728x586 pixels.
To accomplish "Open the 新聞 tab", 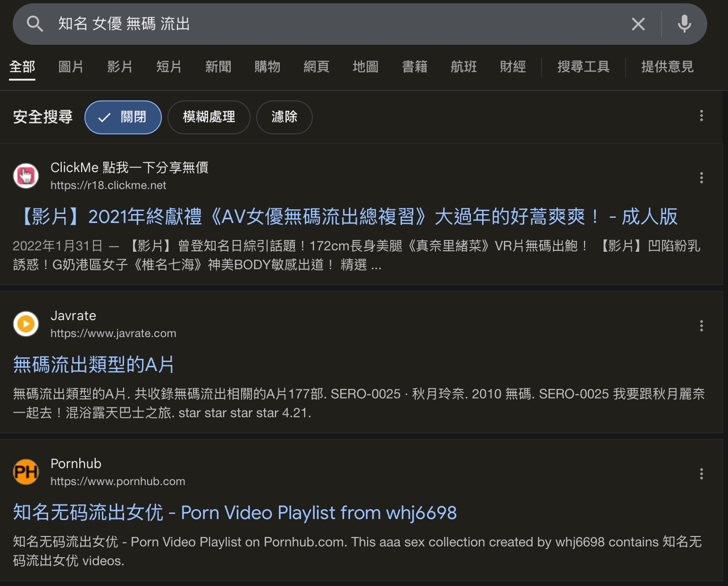I will [x=218, y=67].
